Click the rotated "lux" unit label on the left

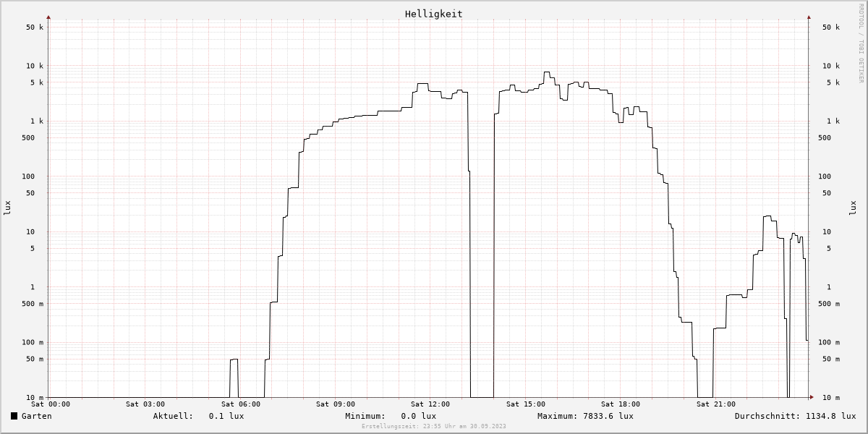pyautogui.click(x=7, y=208)
